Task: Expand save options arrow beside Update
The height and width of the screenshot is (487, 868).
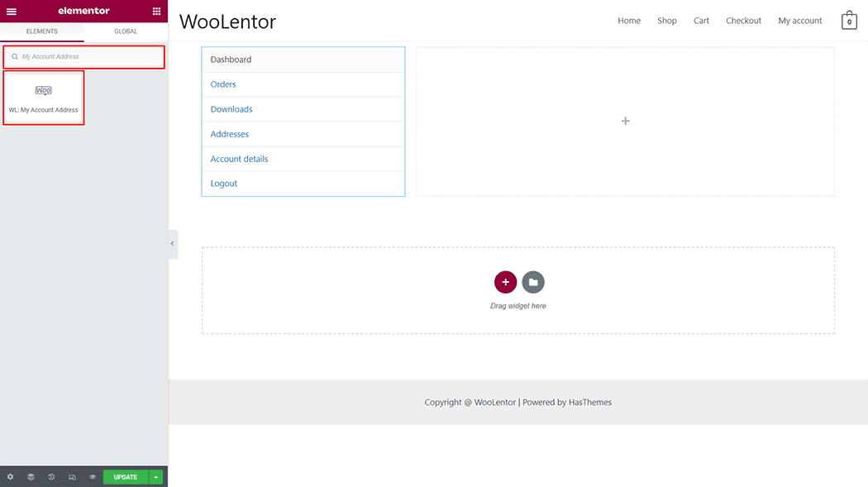Action: [x=156, y=477]
